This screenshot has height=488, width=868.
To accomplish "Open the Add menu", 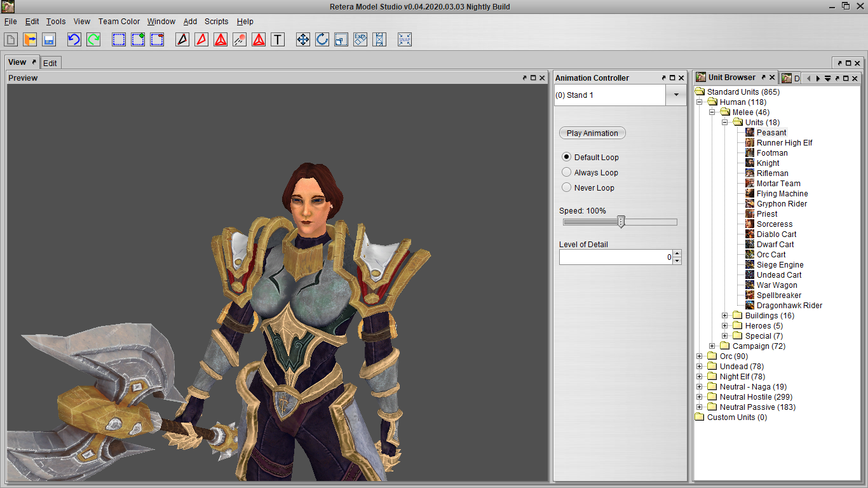I will 190,21.
